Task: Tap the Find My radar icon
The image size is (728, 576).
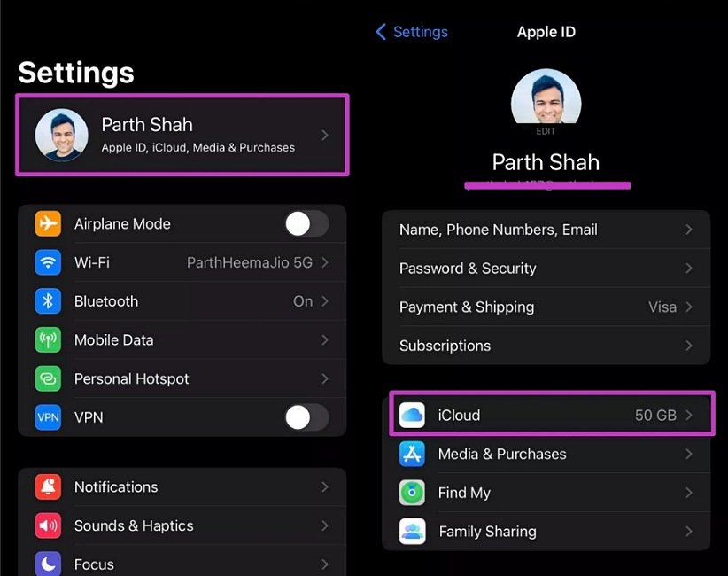Action: 413,493
